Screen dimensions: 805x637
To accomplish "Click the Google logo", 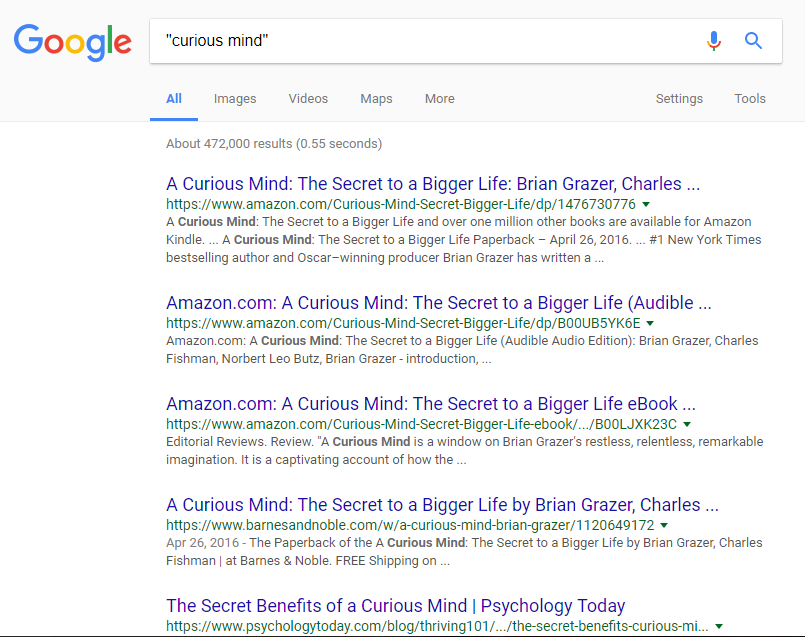I will point(72,42).
